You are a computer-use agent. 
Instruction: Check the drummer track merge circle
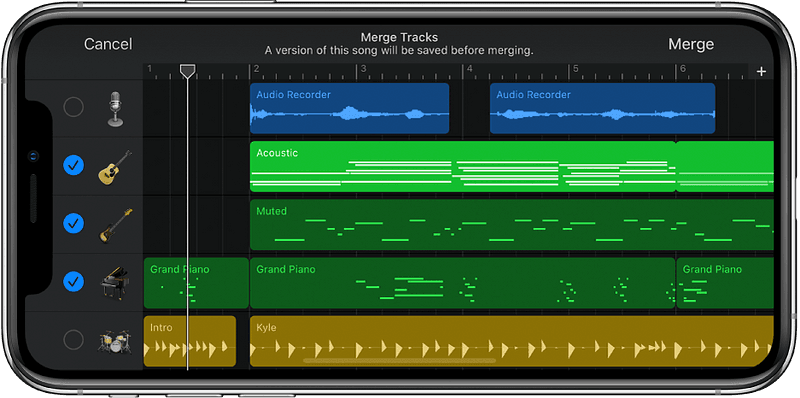pos(73,340)
